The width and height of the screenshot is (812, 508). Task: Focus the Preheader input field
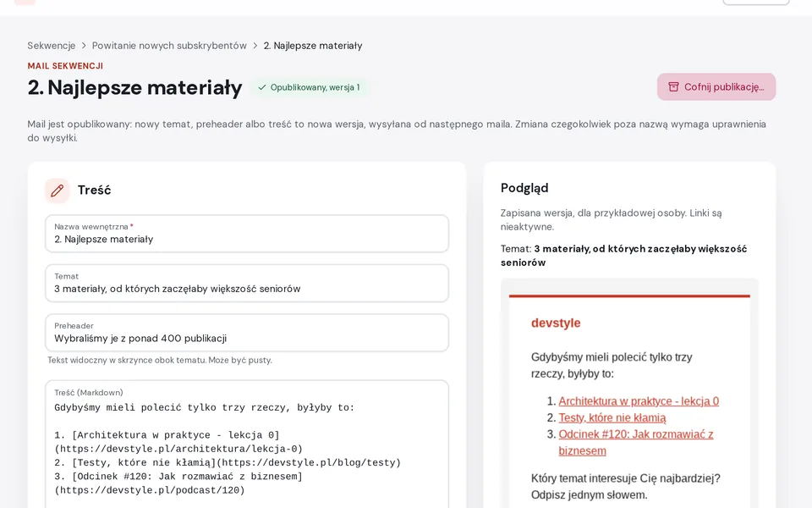pyautogui.click(x=247, y=333)
